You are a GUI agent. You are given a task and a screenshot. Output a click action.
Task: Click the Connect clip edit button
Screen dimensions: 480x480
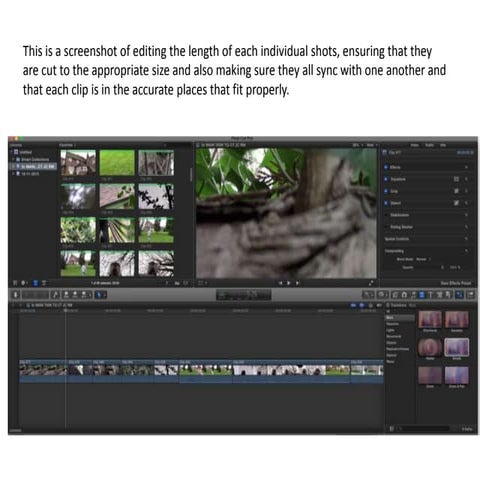pyautogui.click(x=66, y=295)
